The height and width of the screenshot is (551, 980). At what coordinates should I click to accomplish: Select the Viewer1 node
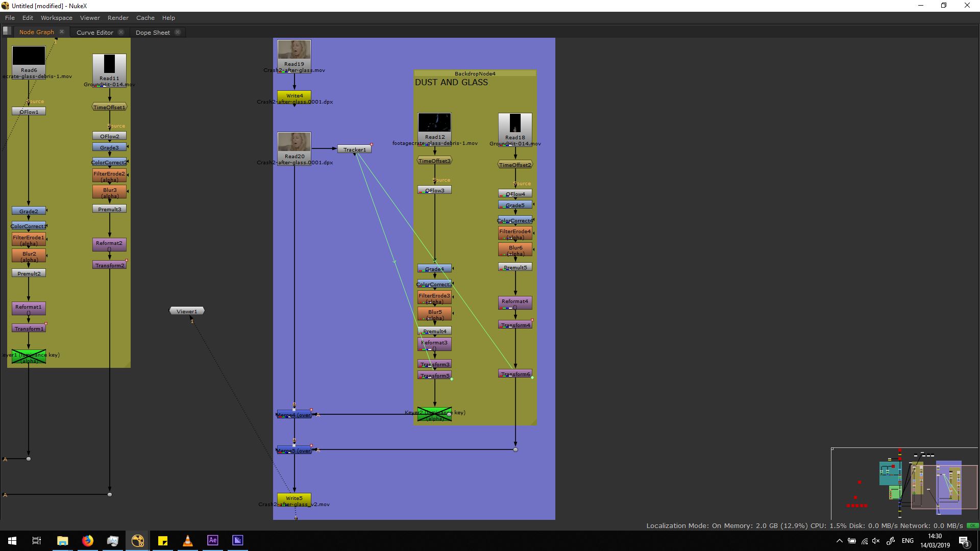(187, 311)
